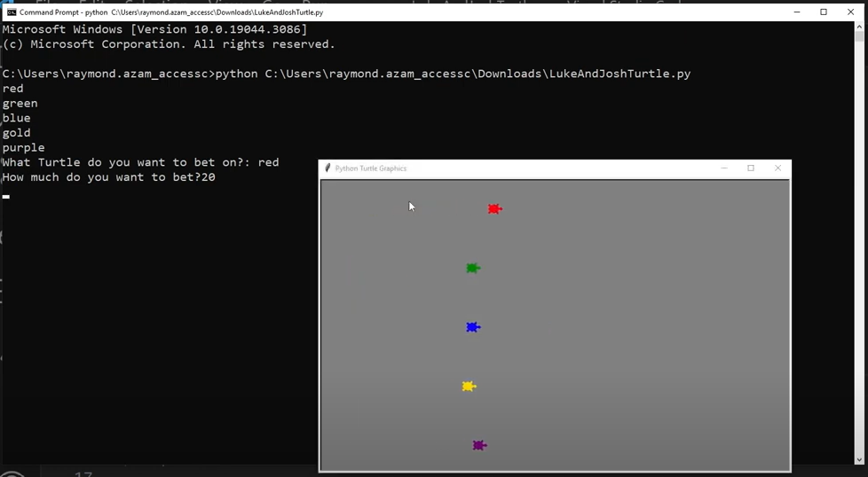868x477 pixels.
Task: Click on the blue turtle
Action: pyautogui.click(x=472, y=327)
